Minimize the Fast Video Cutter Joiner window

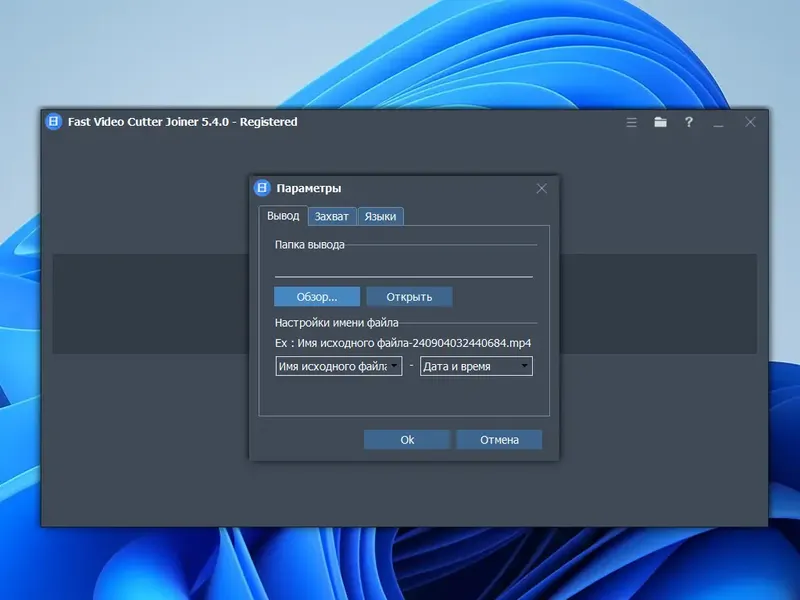tap(717, 122)
